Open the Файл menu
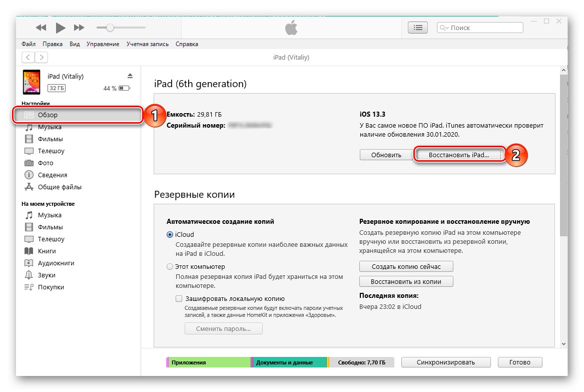This screenshot has width=584, height=392. pos(28,44)
